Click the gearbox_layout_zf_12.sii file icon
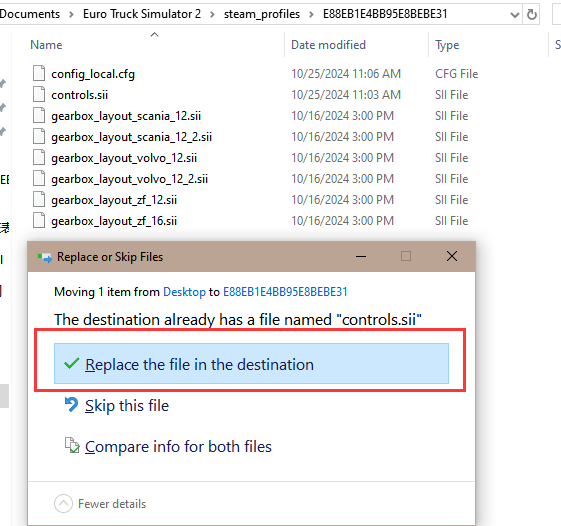The image size is (561, 526). (x=39, y=199)
